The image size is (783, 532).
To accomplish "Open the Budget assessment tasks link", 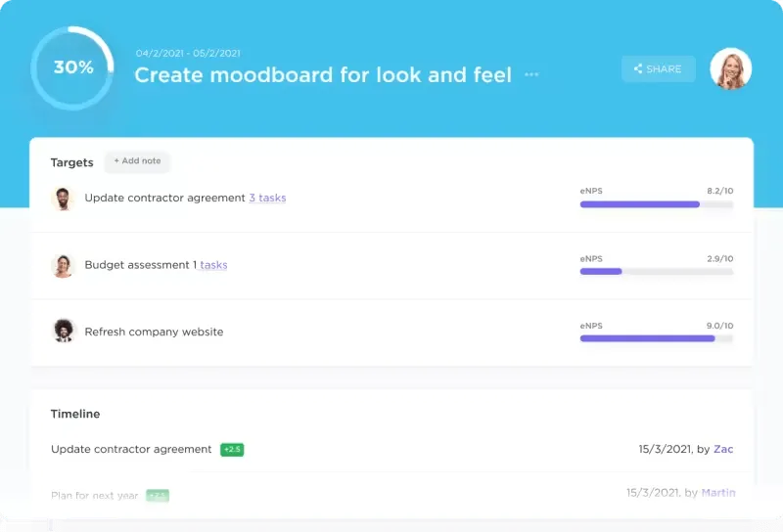I will point(213,265).
